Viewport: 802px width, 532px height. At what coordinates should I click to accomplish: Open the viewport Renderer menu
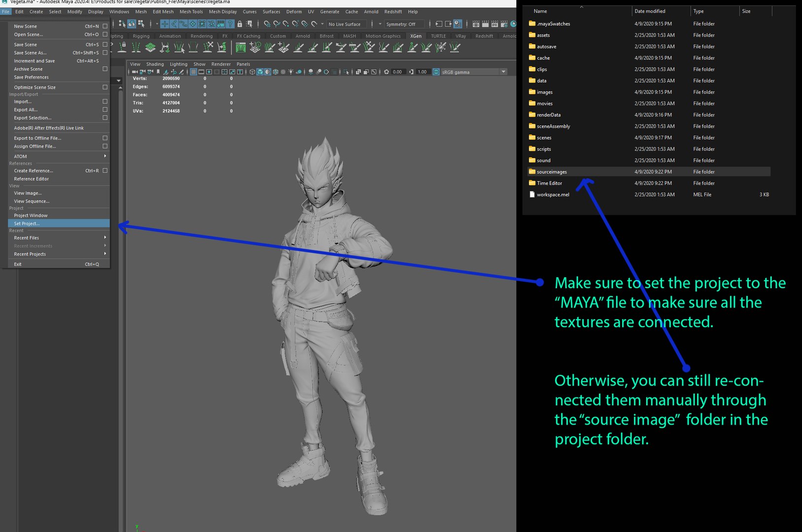221,64
